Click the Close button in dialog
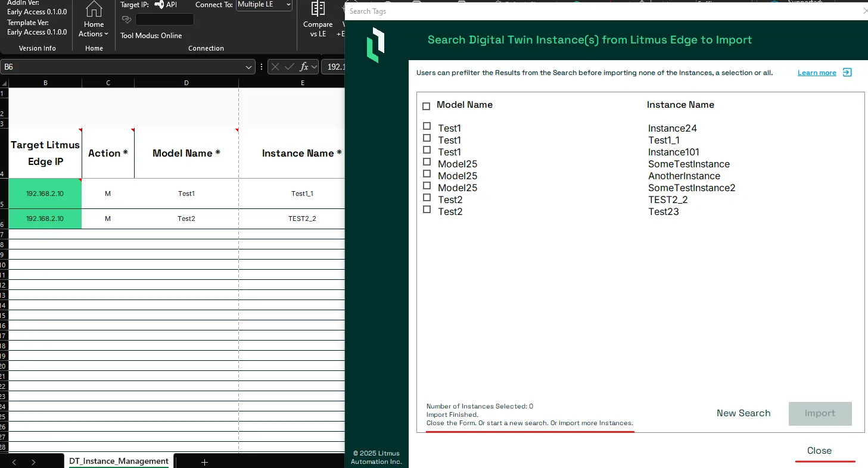 pyautogui.click(x=819, y=451)
